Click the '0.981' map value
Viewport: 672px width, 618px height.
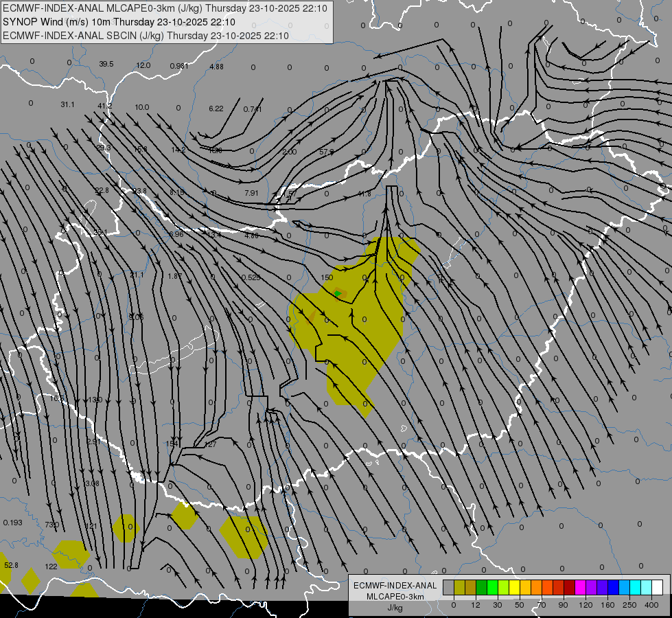(178, 66)
